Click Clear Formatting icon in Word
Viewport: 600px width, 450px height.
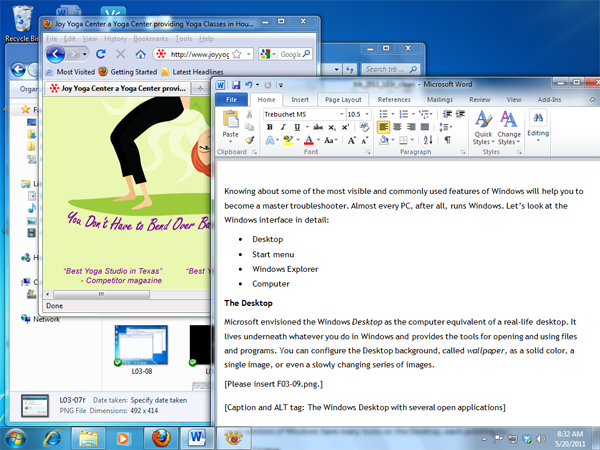coord(364,127)
